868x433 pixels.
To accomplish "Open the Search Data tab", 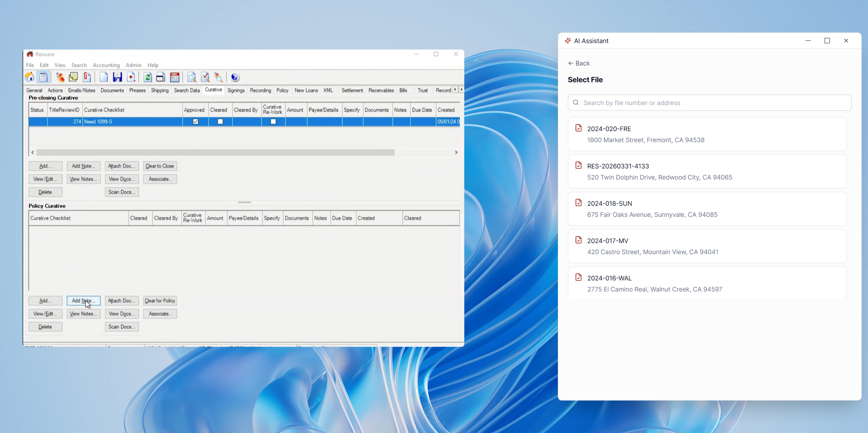I will [187, 90].
